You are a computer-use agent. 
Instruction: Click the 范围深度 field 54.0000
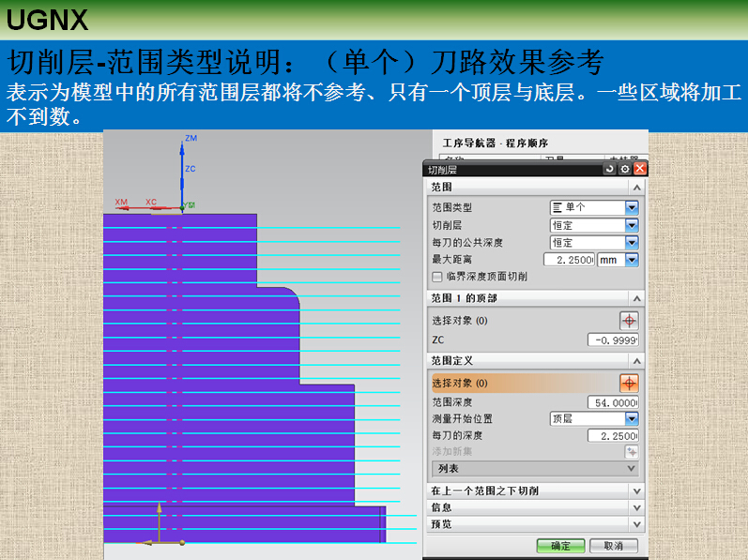click(x=613, y=402)
